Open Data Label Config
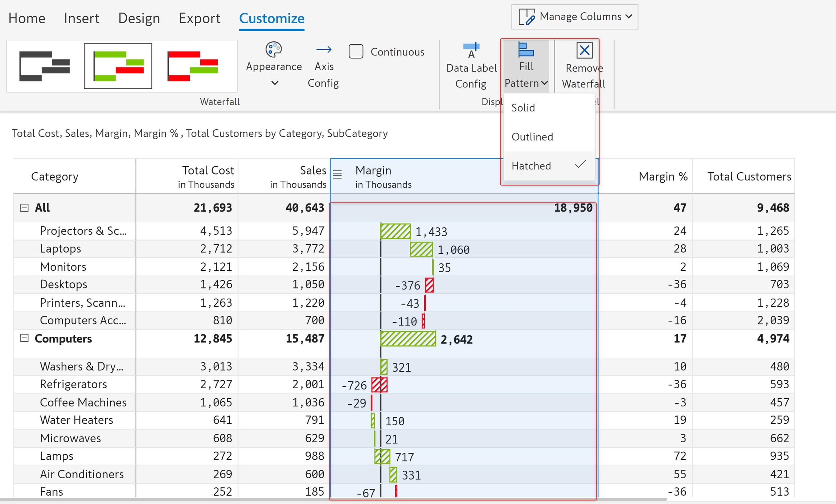Screen dimensions: 836x504 point(471,50)
